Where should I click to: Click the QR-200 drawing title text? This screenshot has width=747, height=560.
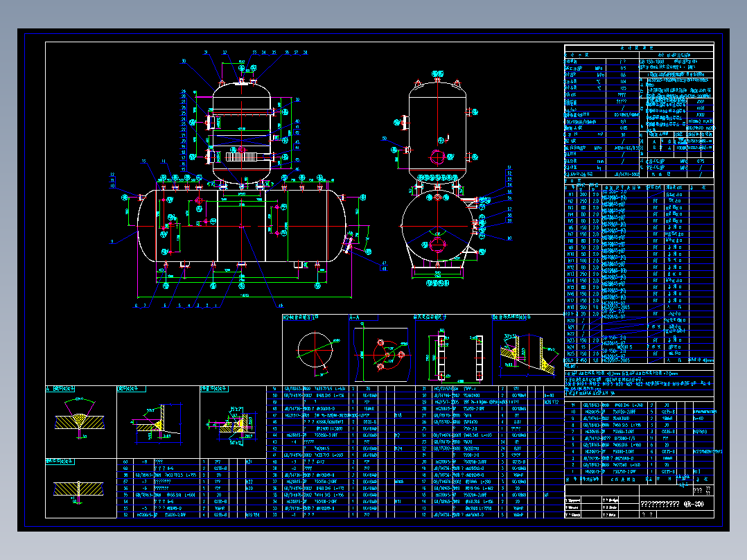[694, 504]
